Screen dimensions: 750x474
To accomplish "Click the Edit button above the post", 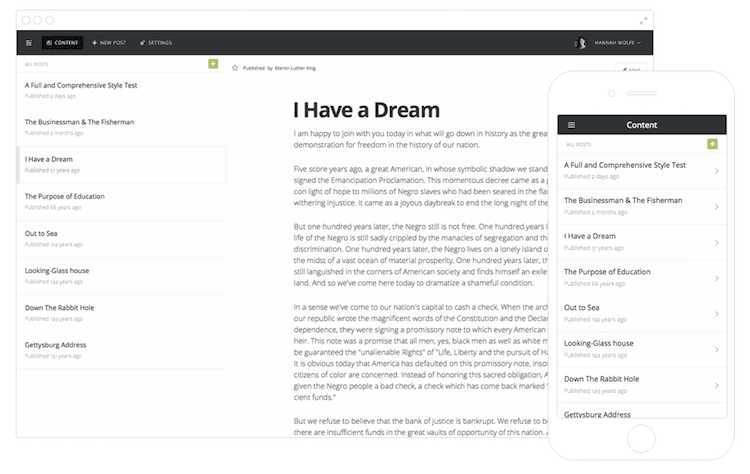I will (631, 69).
